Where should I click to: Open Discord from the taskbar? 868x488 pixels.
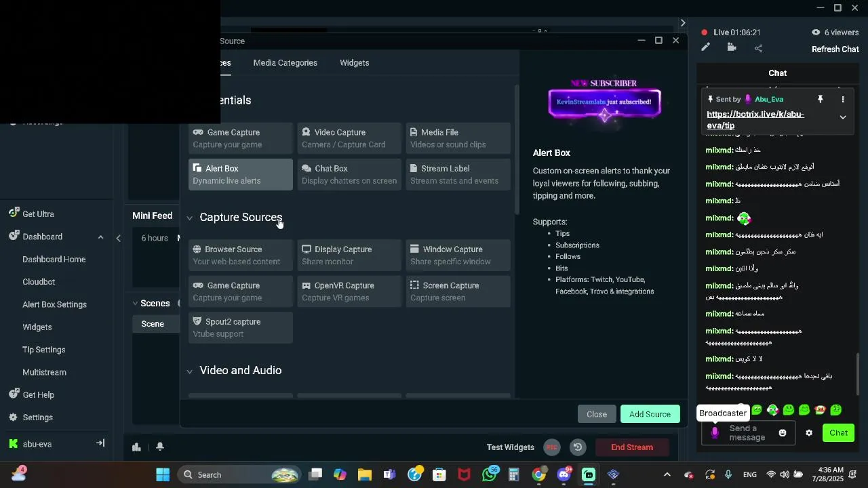(x=564, y=474)
